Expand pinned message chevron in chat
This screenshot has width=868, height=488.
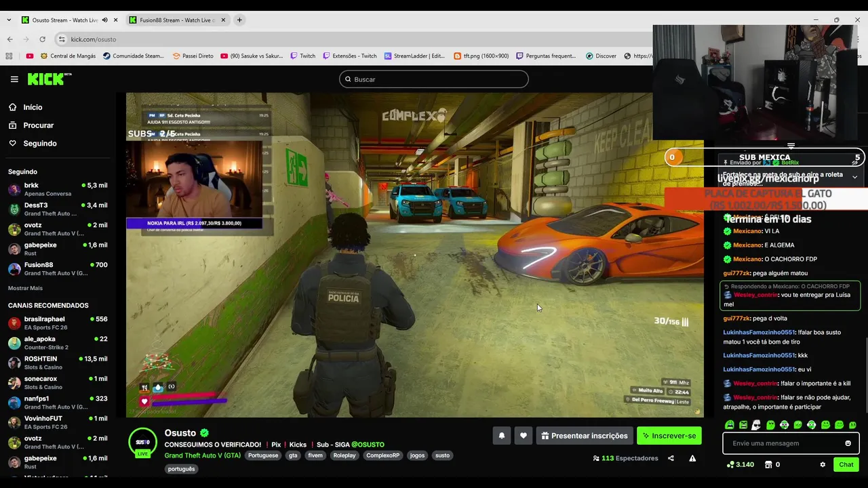(x=854, y=177)
